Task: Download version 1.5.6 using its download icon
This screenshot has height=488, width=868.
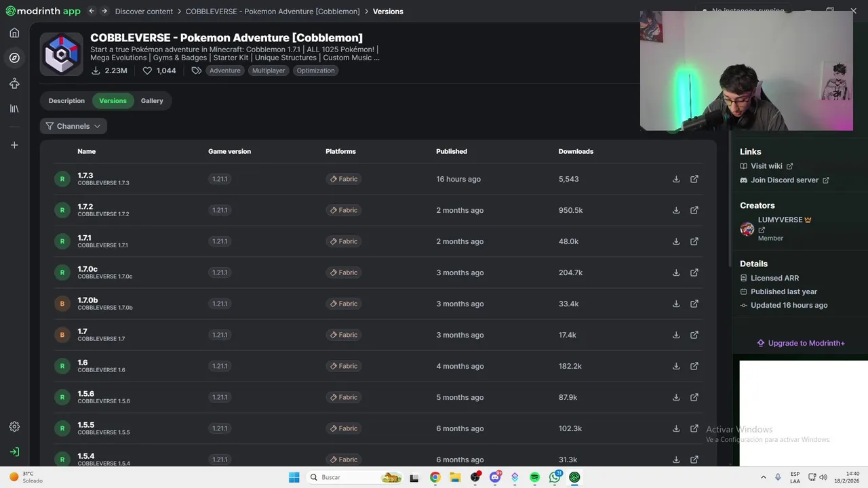Action: tap(676, 397)
